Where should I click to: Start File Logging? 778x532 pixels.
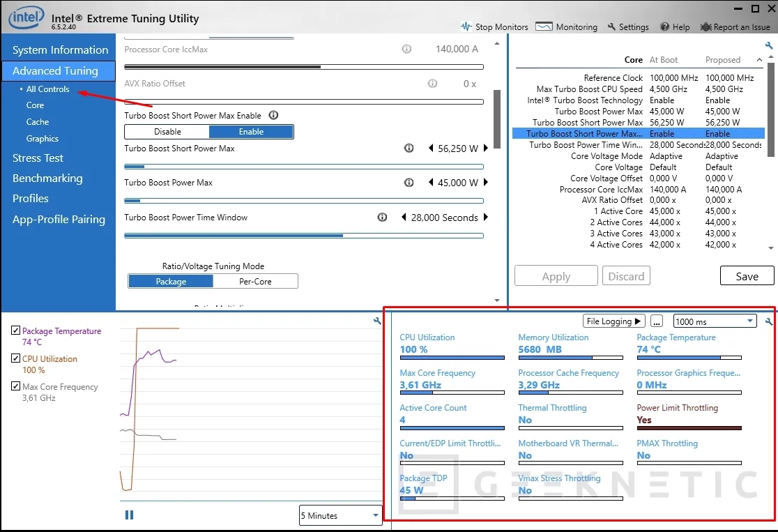coord(613,321)
